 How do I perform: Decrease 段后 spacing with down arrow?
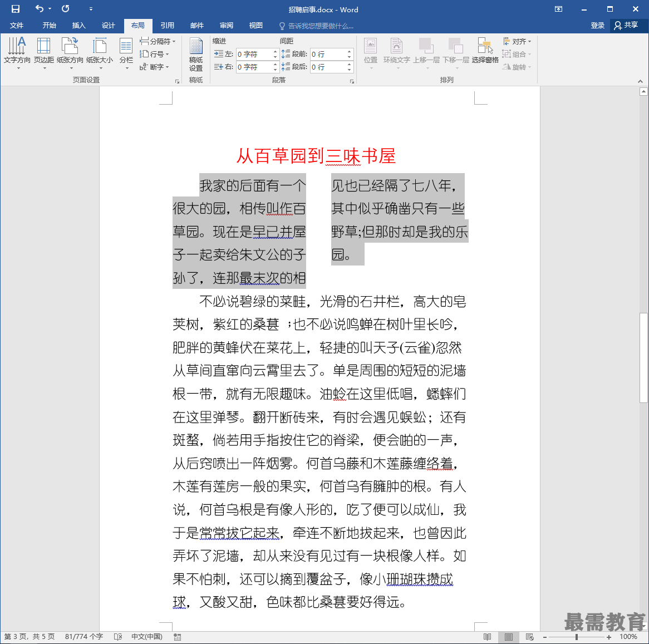tap(350, 70)
